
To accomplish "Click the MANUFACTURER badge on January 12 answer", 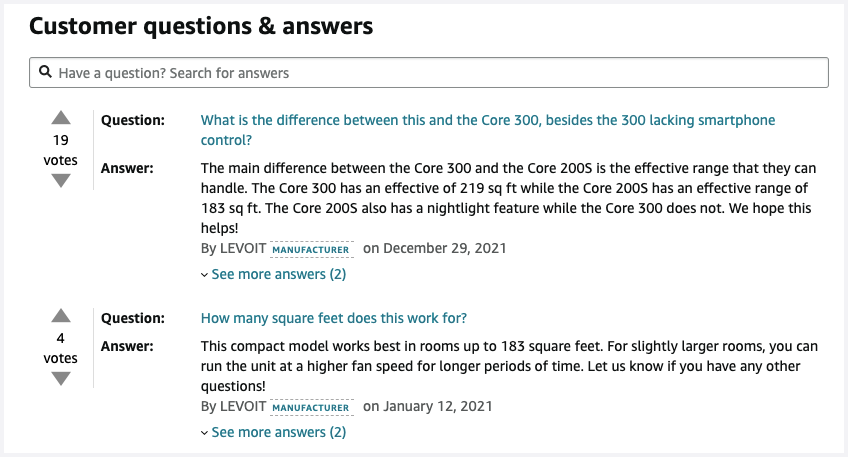I will click(312, 407).
